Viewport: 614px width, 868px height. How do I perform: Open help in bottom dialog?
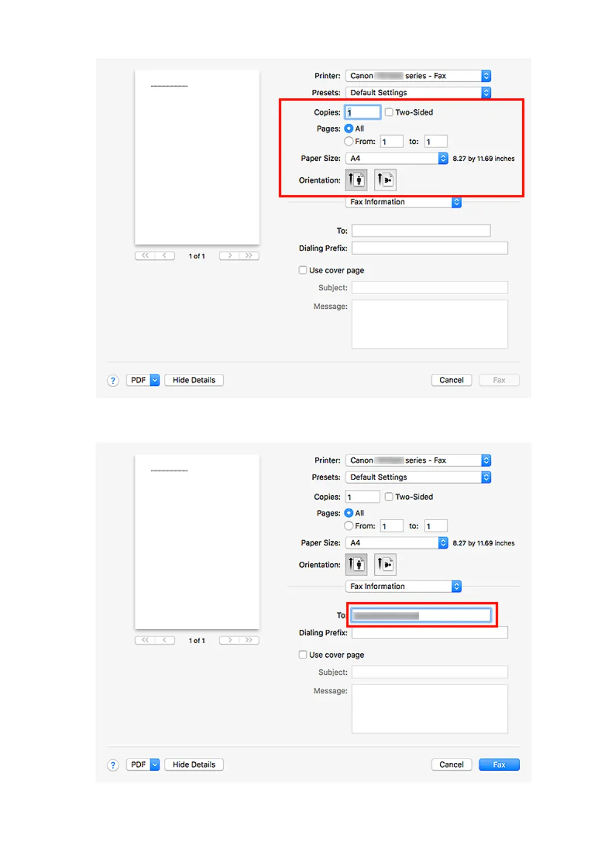tap(113, 765)
